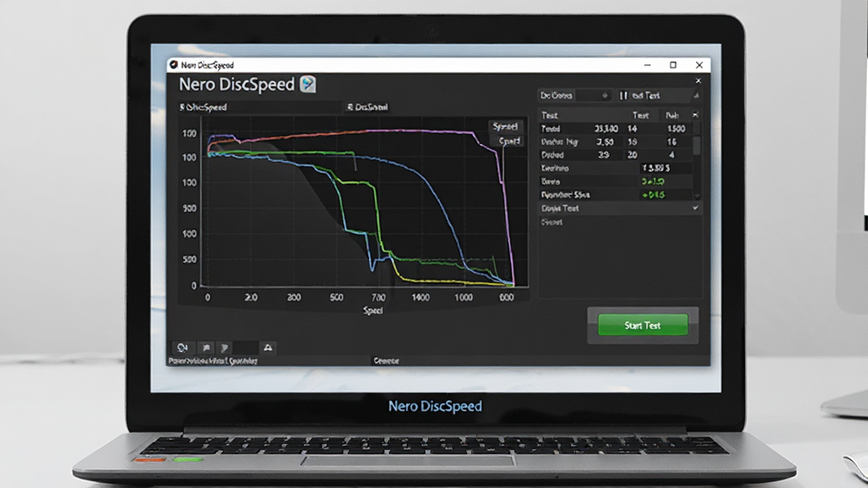This screenshot has height=488, width=868.
Task: Click the Nero DiscSpeed logo icon beside the heading
Action: point(308,84)
